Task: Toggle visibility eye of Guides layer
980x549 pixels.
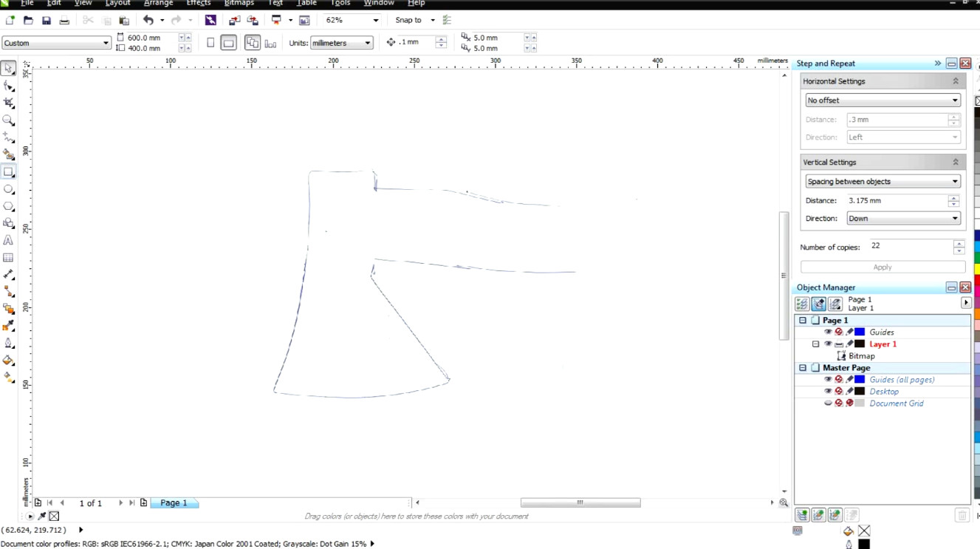Action: click(828, 333)
